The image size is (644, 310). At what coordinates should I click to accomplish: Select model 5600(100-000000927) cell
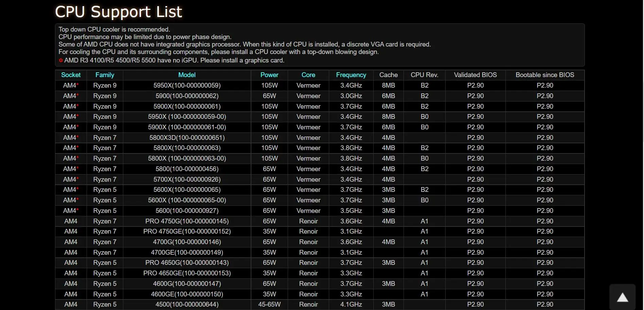pyautogui.click(x=187, y=211)
